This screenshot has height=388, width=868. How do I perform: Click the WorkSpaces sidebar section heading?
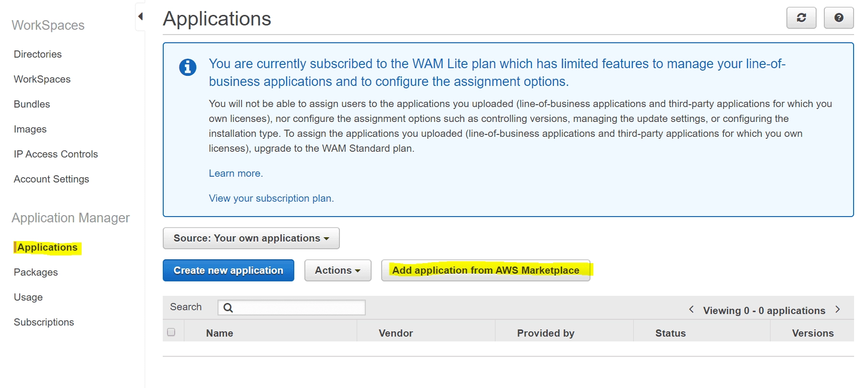click(48, 25)
